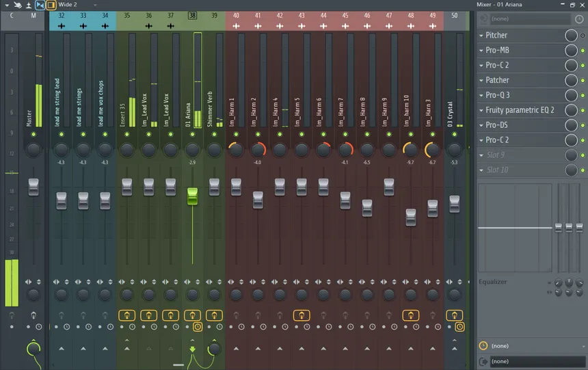Image resolution: width=588 pixels, height=370 pixels.
Task: Mute the lm_Harm 1 track
Action: 236,134
